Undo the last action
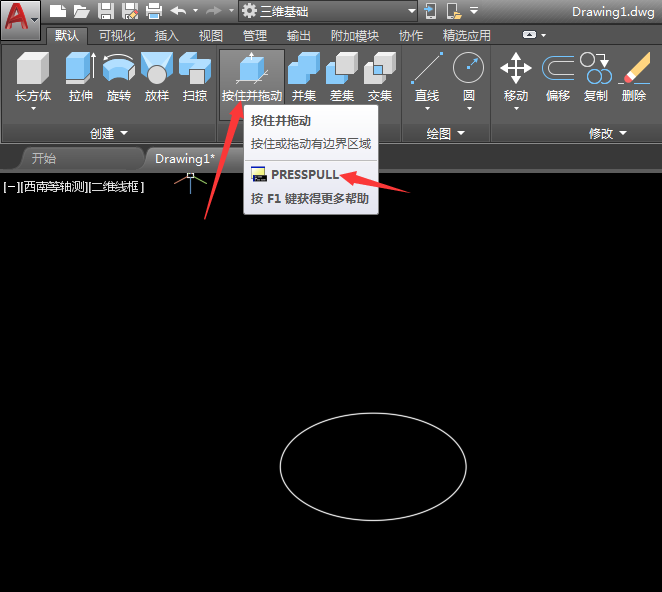 178,11
